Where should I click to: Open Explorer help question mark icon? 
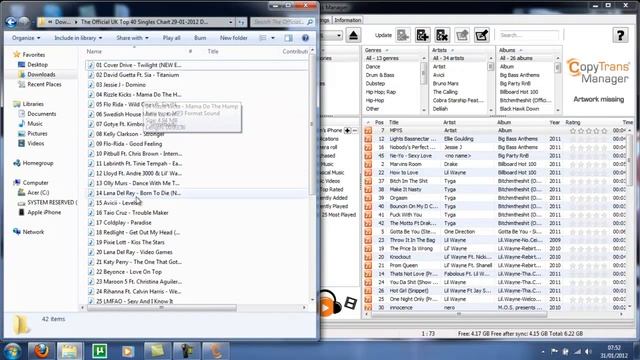coord(305,38)
